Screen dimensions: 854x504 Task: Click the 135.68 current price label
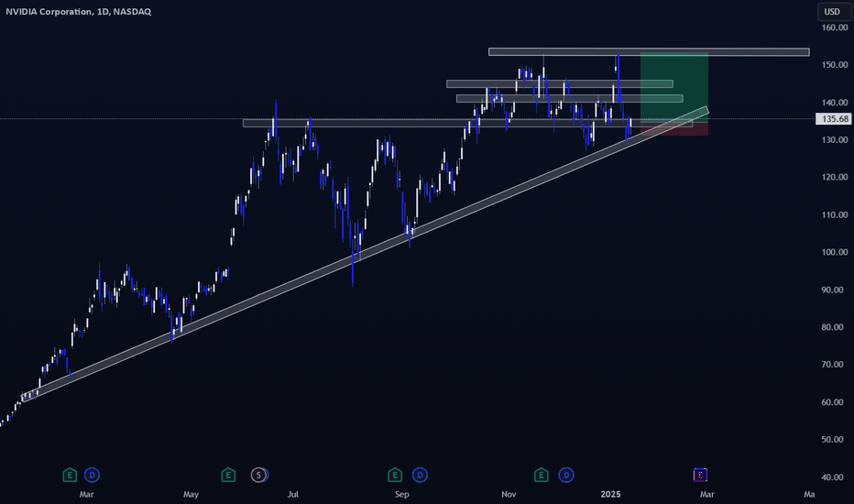pyautogui.click(x=833, y=119)
